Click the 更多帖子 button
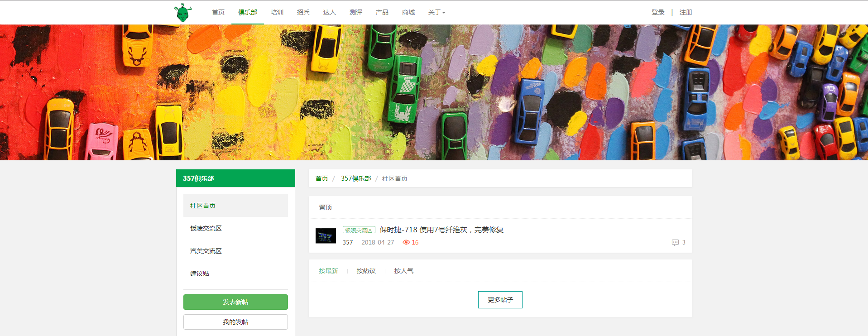Image resolution: width=868 pixels, height=336 pixels. tap(500, 300)
